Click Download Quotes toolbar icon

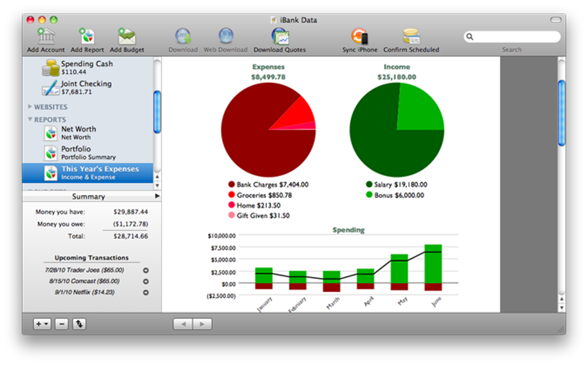point(280,36)
